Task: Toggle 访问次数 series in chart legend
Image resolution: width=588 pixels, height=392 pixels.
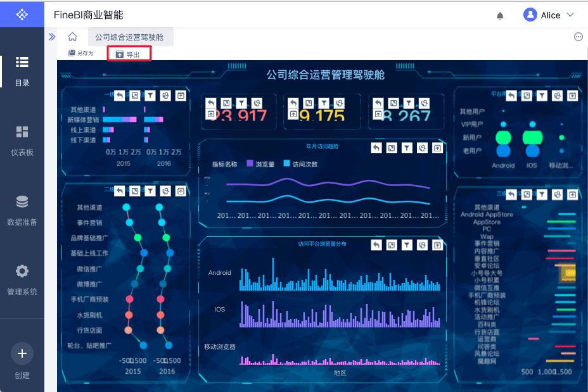Action: [301, 164]
